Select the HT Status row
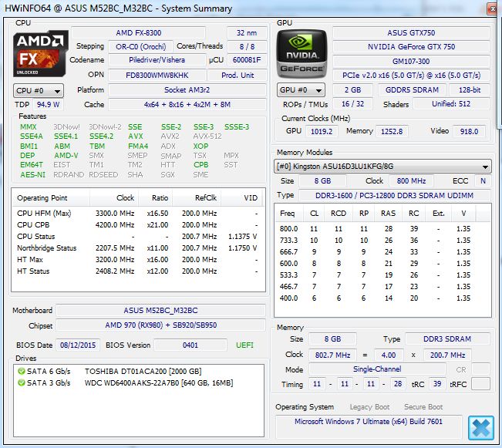502x448 pixels. (138, 271)
